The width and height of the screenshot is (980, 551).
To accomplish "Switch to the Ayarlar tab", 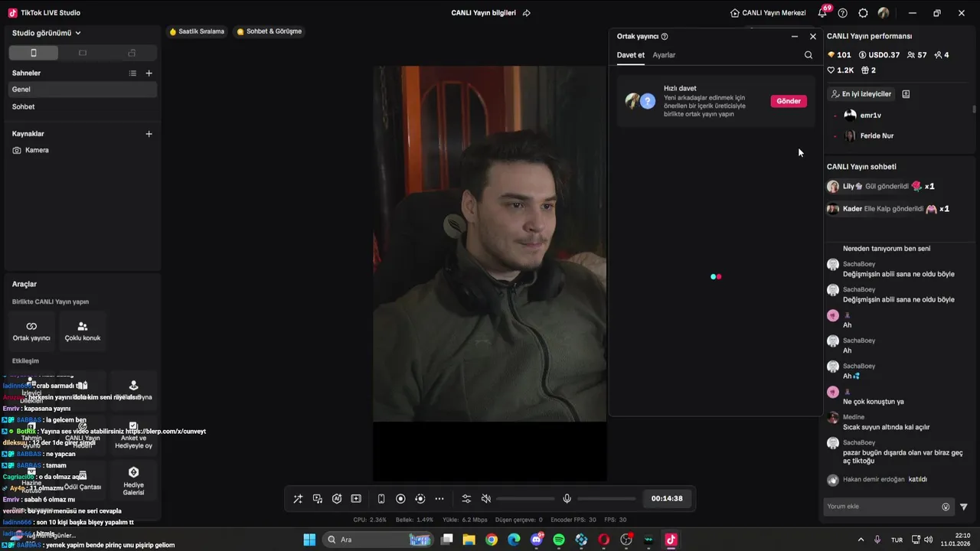I will [x=664, y=55].
